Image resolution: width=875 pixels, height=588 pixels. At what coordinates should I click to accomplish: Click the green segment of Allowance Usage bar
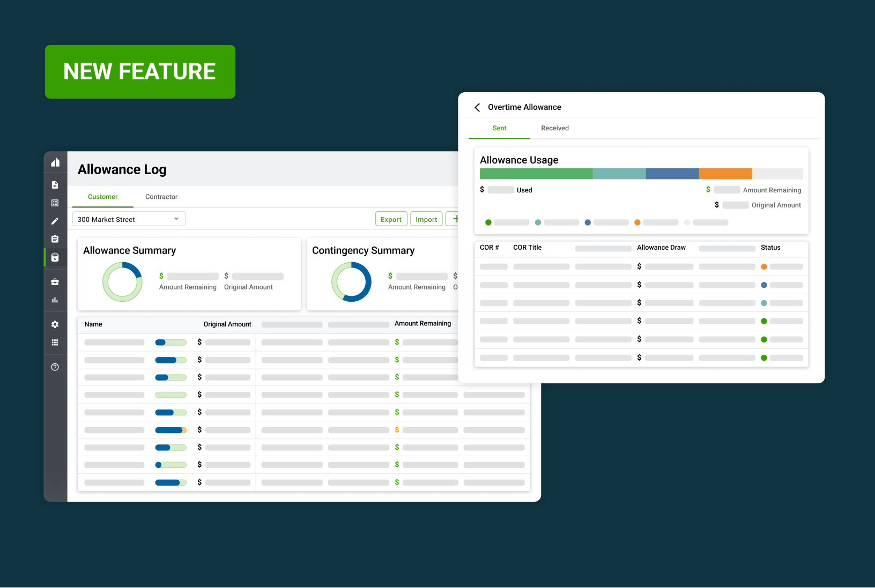536,174
